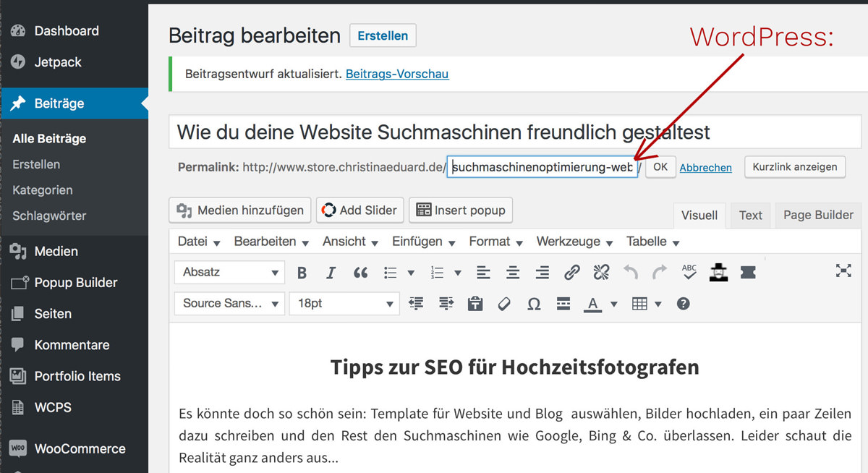Insert a numbered list
This screenshot has width=868, height=473.
437,273
